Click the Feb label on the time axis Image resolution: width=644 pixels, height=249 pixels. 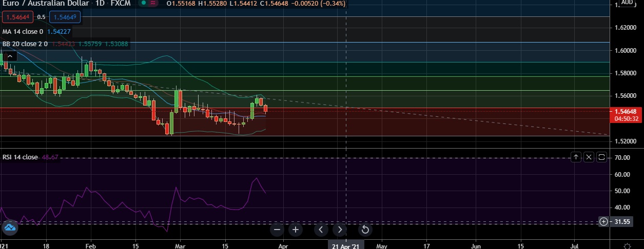[91, 246]
